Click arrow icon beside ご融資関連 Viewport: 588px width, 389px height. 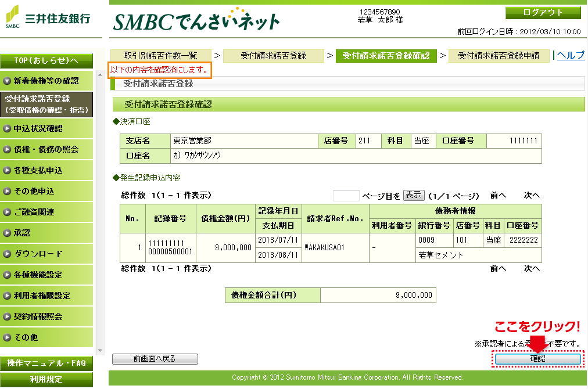click(7, 212)
